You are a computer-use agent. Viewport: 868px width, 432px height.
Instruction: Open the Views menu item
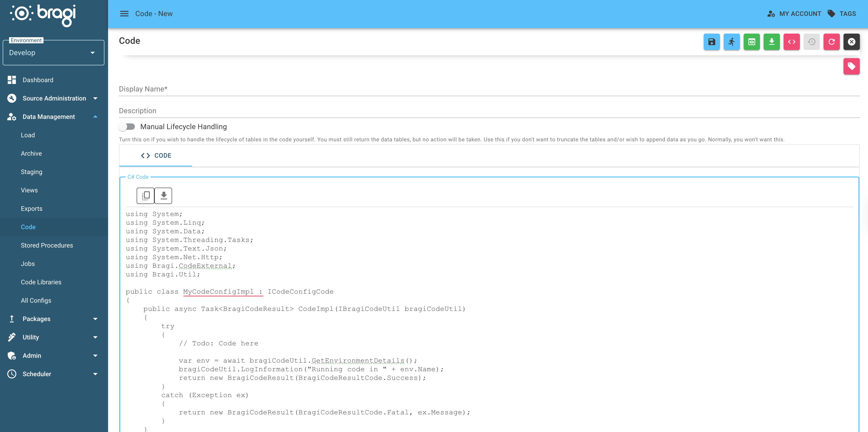pos(29,190)
